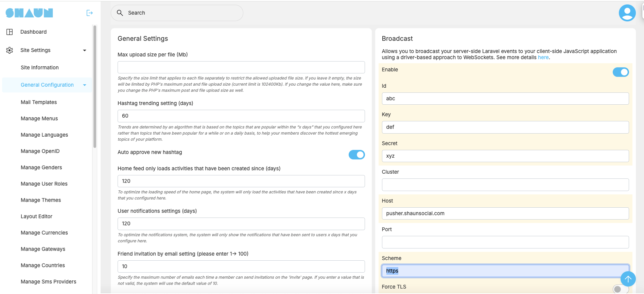Click the sidebar collapse exit icon
644x294 pixels.
[x=89, y=13]
